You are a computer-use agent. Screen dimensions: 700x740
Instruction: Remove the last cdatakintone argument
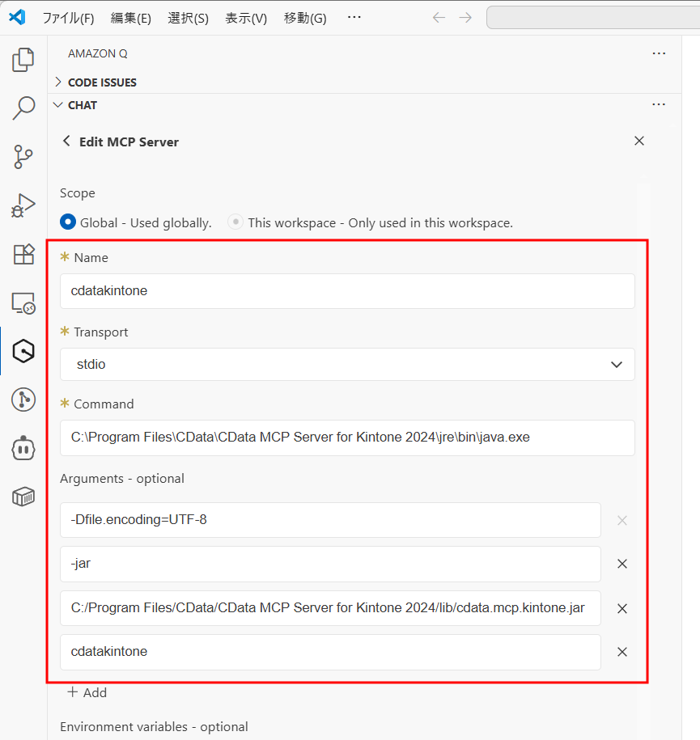point(622,652)
